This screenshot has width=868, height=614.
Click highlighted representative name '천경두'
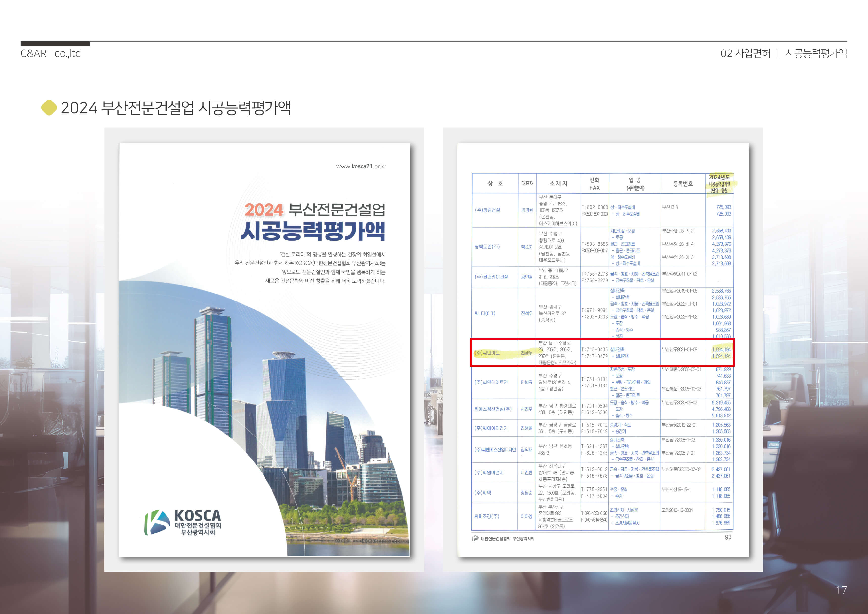point(527,353)
